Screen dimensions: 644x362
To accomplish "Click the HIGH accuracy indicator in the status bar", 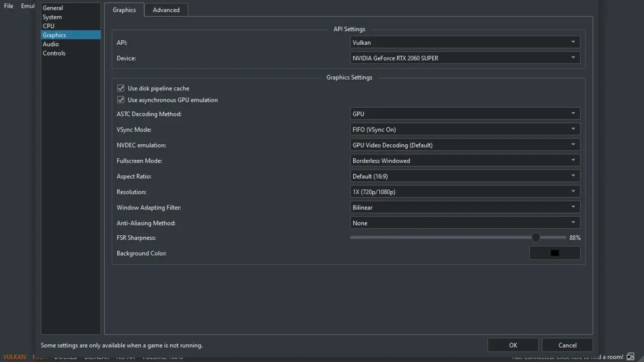I will 40,357.
